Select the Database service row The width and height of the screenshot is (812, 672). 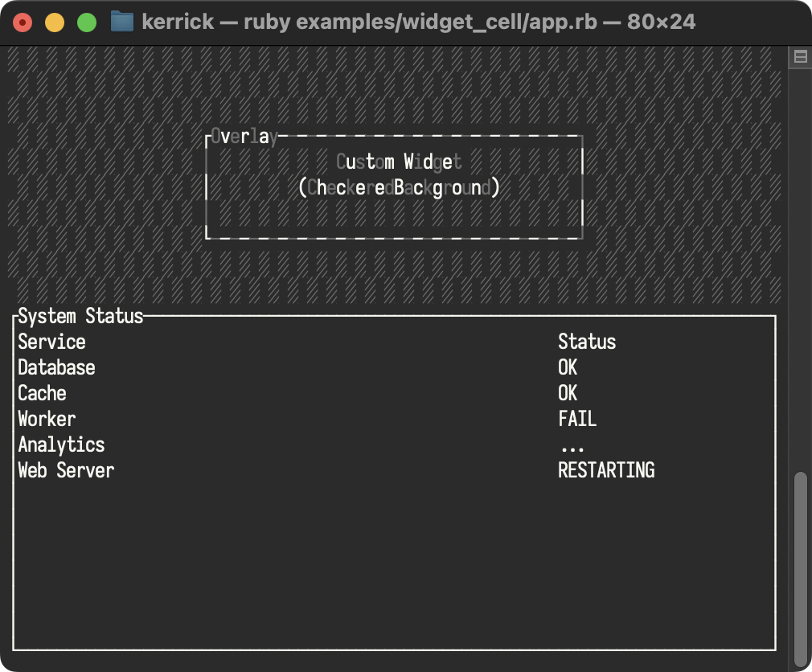394,367
